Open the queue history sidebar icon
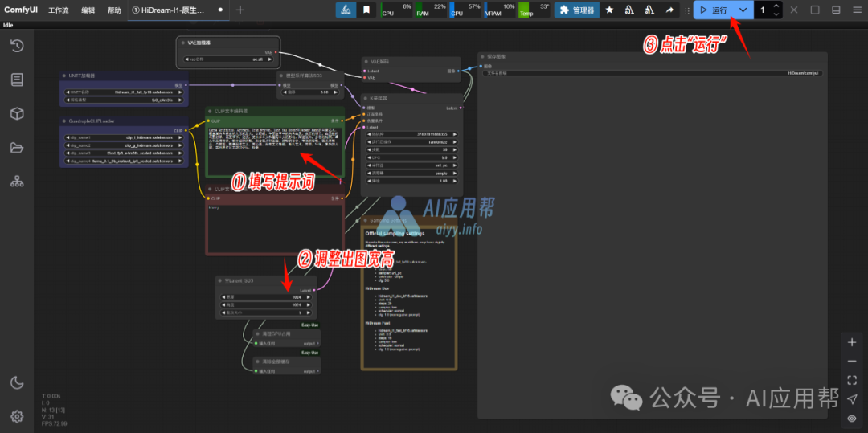The image size is (868, 433). tap(17, 46)
